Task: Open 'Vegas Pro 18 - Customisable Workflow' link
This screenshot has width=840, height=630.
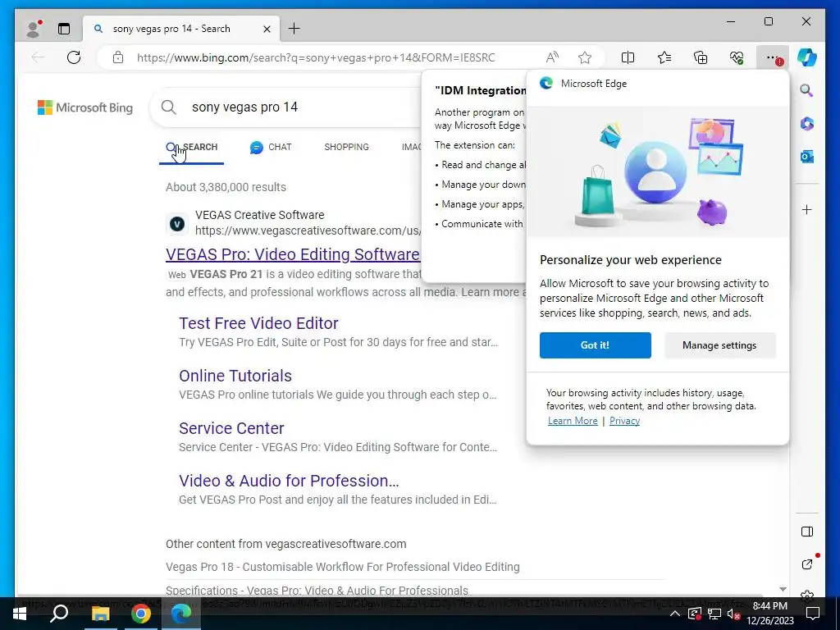Action: (343, 567)
